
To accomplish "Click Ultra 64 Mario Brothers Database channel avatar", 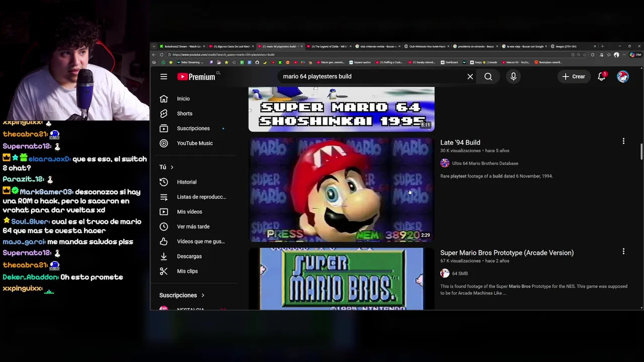I will pyautogui.click(x=445, y=163).
